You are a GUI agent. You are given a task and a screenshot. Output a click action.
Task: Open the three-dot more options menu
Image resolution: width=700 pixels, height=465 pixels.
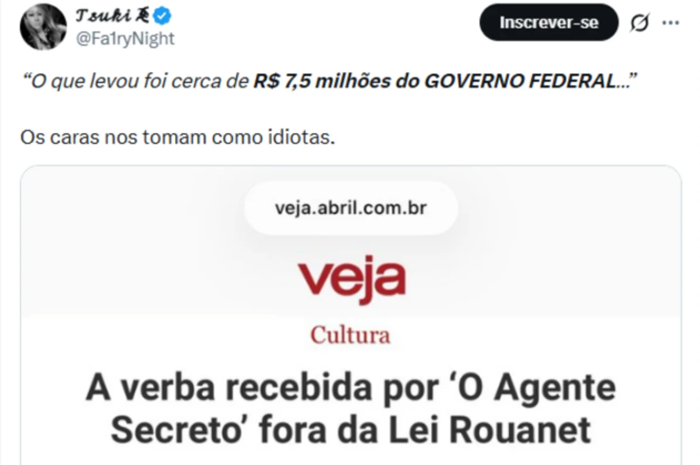tap(671, 22)
